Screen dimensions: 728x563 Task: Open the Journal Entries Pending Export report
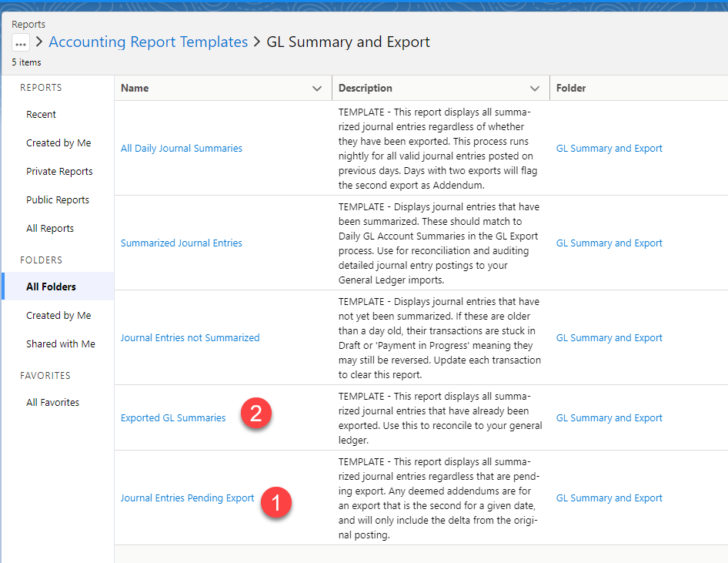coord(187,498)
